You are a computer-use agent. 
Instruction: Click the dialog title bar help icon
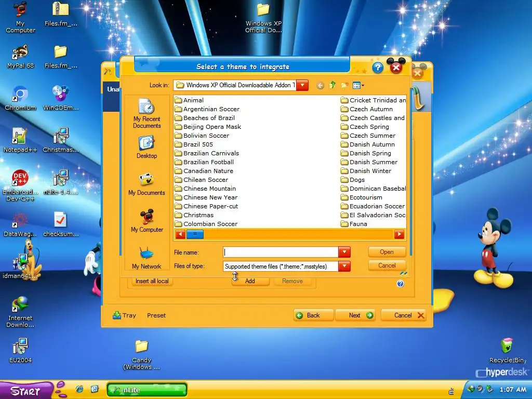378,68
